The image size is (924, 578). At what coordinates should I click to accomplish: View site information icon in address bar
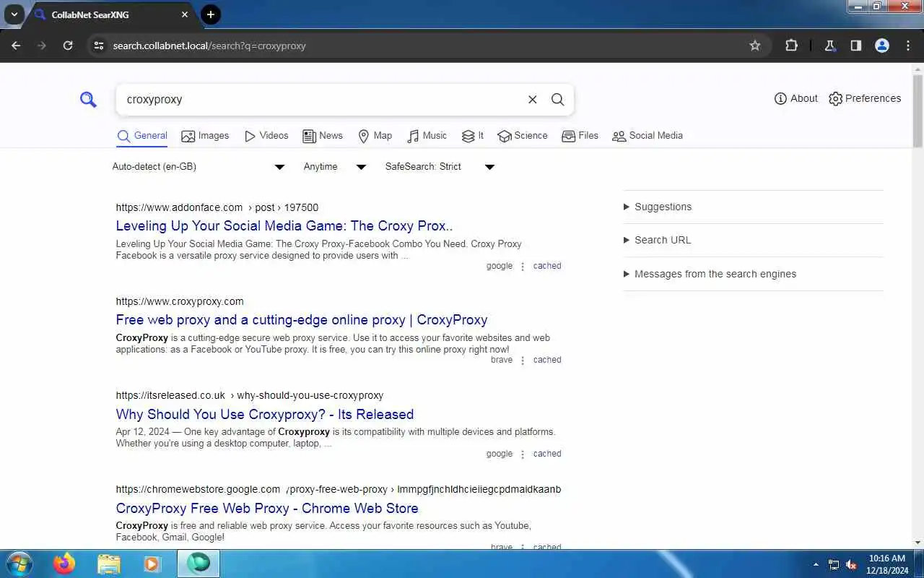coord(99,46)
